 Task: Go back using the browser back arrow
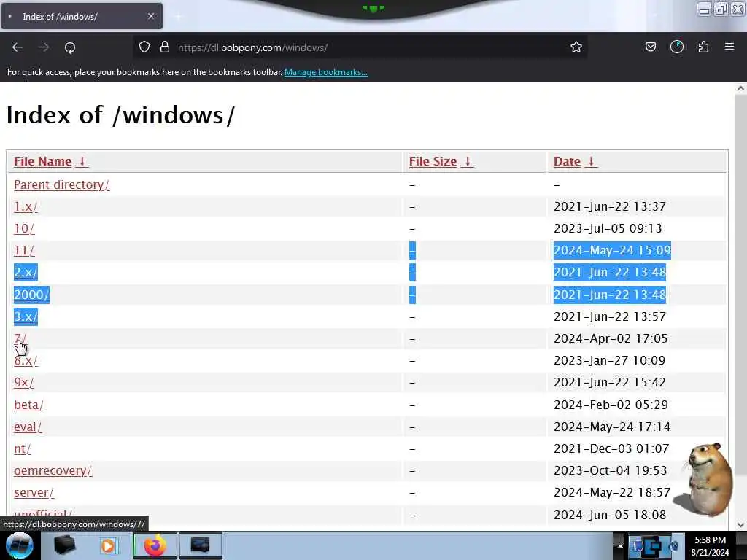tap(18, 47)
